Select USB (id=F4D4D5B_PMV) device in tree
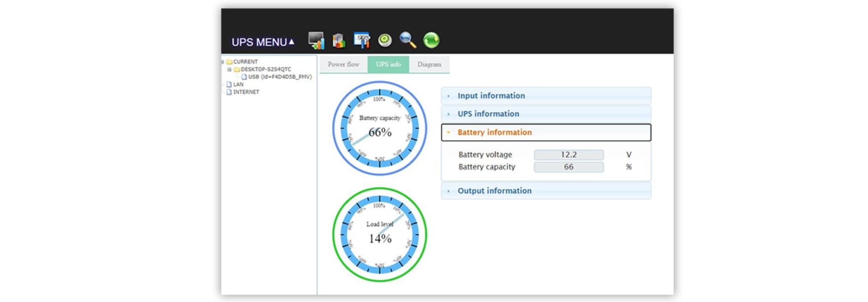Screen dimensions: 868x302 tap(279, 77)
